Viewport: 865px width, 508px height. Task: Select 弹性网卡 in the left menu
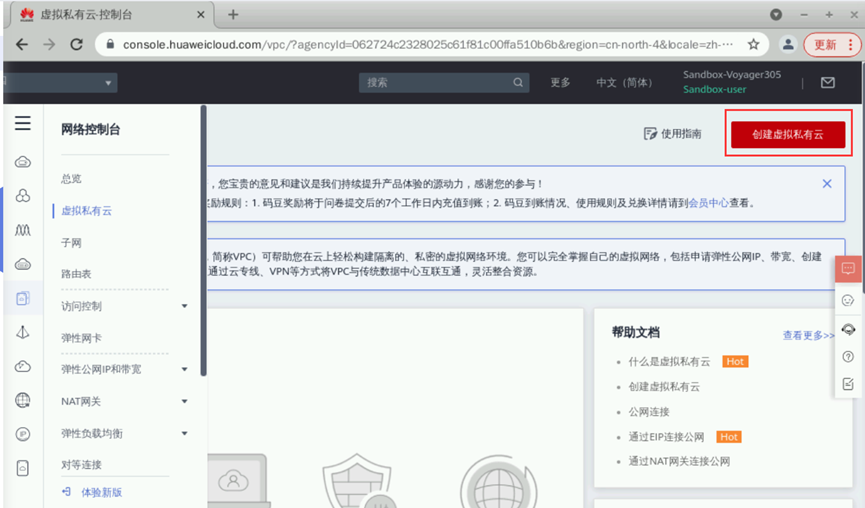point(81,338)
